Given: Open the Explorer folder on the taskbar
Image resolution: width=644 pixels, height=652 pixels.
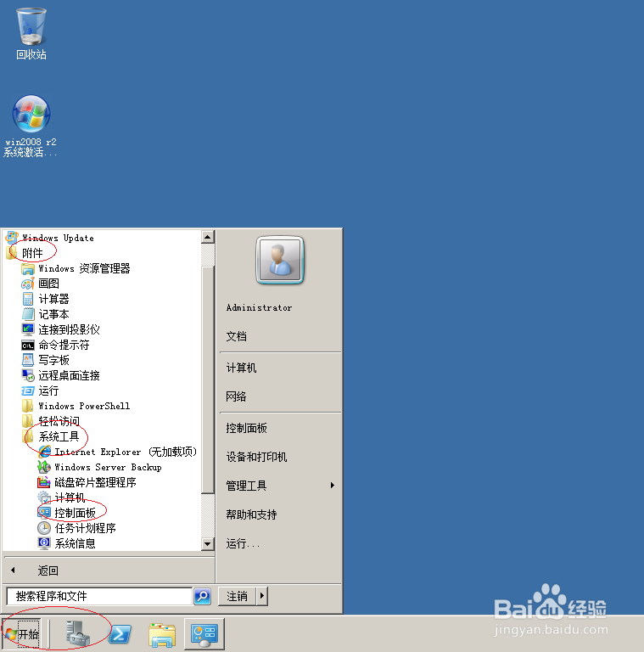Looking at the screenshot, I should (162, 634).
